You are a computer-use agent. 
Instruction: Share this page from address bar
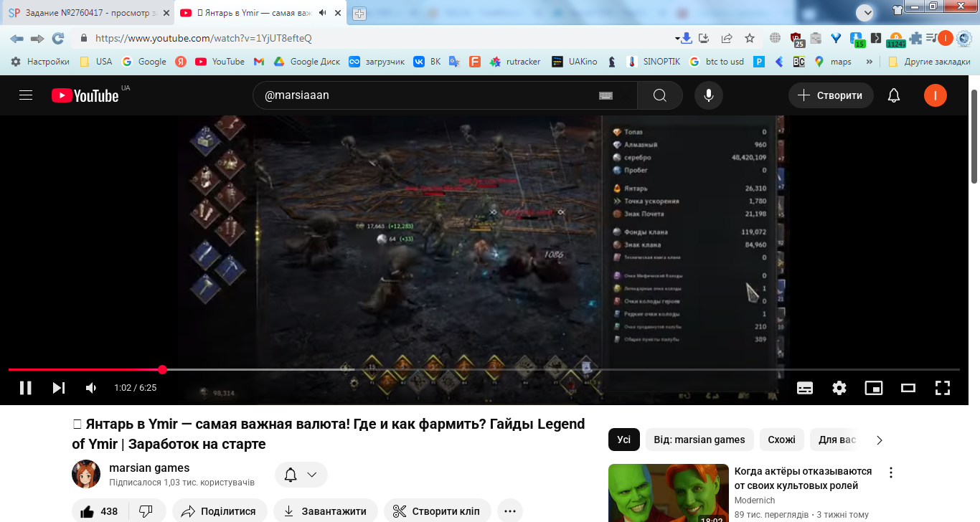point(727,38)
